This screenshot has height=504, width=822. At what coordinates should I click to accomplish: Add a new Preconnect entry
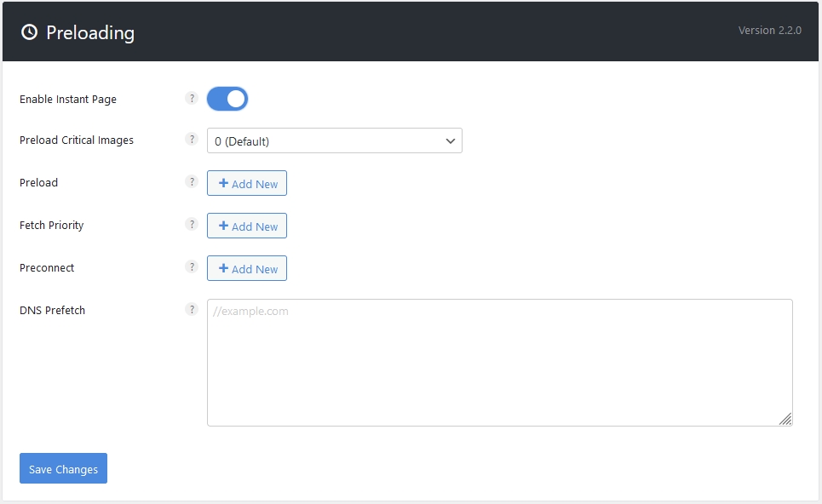247,269
